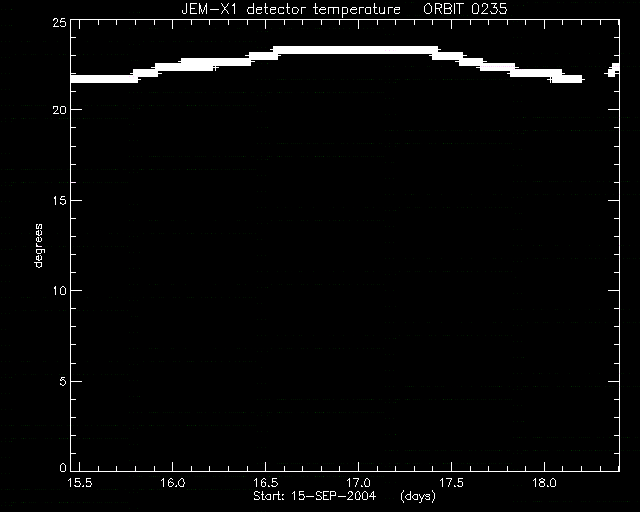Image resolution: width=640 pixels, height=512 pixels.
Task: Click the y-axis tick label 10
Action: coord(59,291)
